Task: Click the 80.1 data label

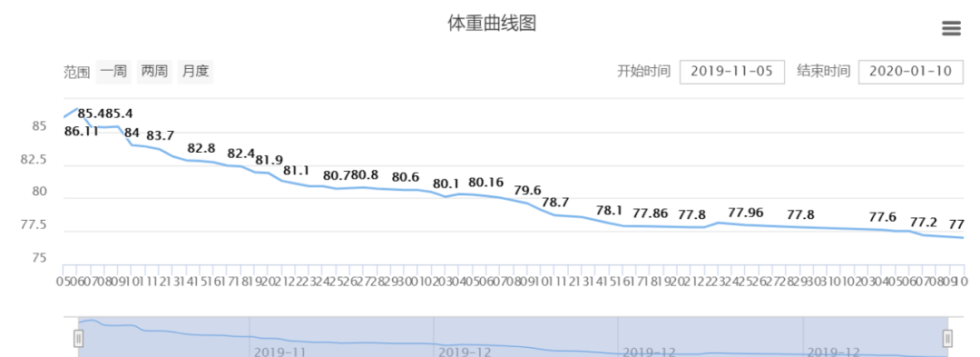Action: coord(446,183)
